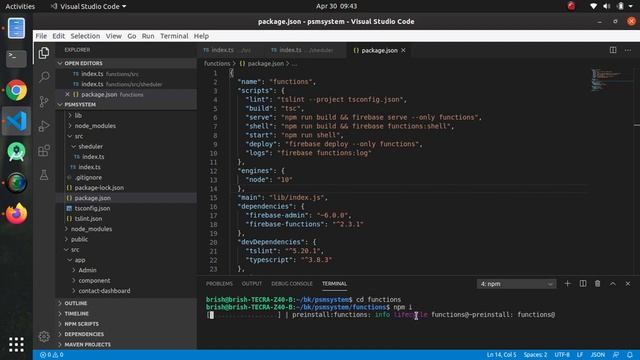Launch Google Chrome from the dock

pos(16,90)
